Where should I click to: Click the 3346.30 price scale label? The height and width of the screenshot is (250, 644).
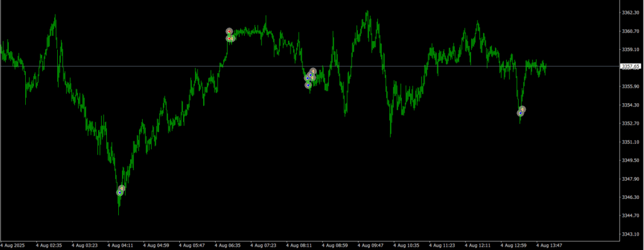pos(630,197)
